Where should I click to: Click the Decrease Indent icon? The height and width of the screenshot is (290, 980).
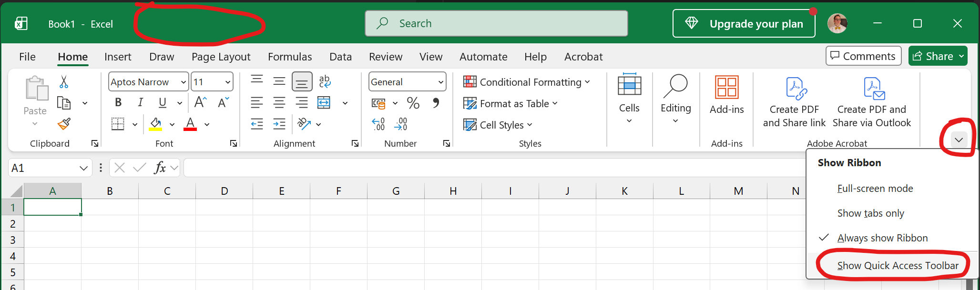[x=257, y=124]
